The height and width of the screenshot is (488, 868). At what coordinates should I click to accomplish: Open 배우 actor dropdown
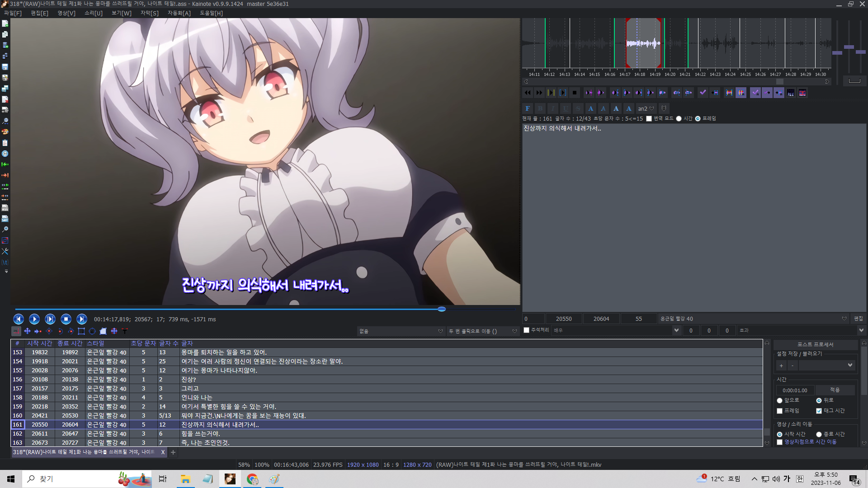pos(617,330)
